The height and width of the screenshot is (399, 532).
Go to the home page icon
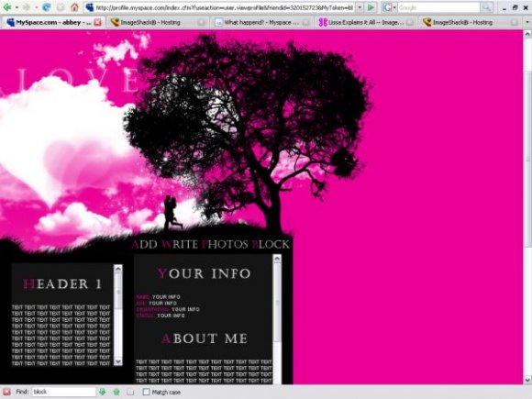74,7
